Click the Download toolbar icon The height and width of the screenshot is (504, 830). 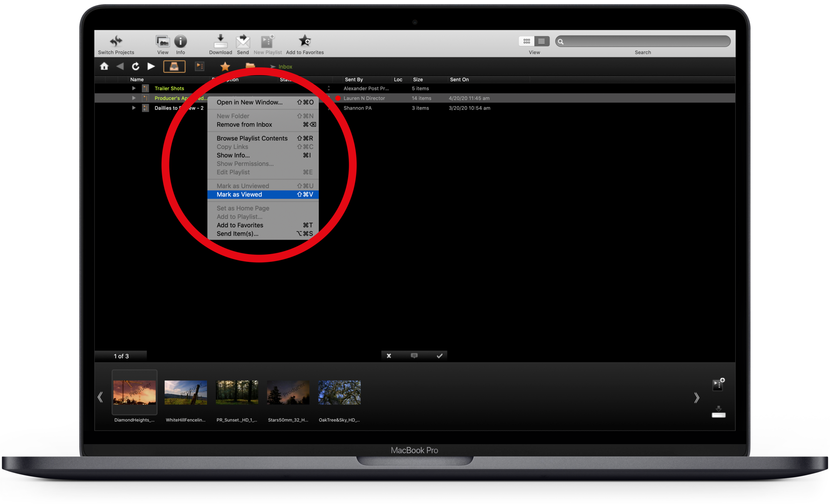click(220, 41)
